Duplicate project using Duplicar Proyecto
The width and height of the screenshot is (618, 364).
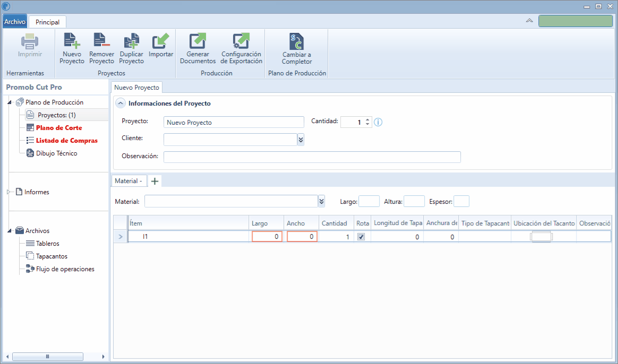pyautogui.click(x=131, y=48)
